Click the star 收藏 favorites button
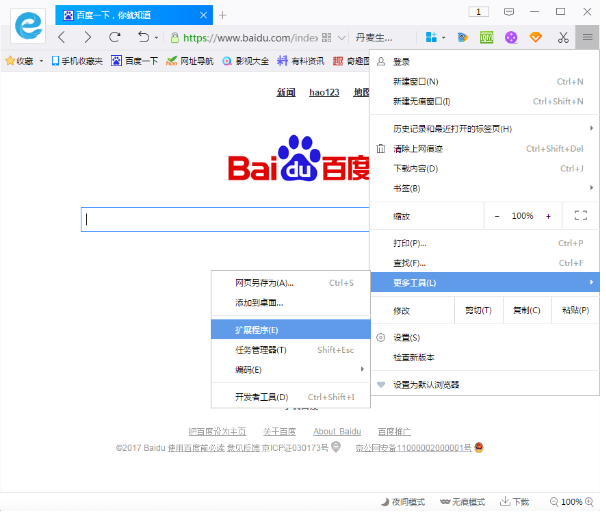 click(x=19, y=61)
